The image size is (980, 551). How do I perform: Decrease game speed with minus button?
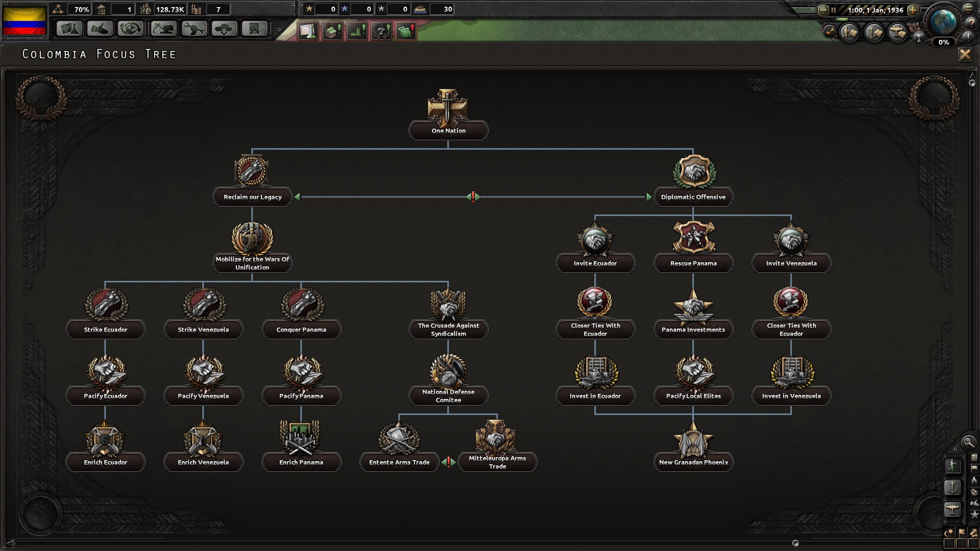823,10
